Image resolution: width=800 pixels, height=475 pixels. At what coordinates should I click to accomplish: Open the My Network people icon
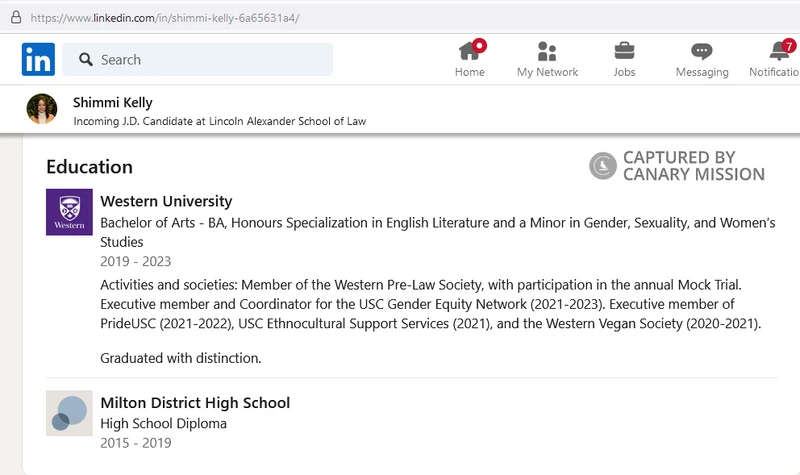[x=547, y=51]
